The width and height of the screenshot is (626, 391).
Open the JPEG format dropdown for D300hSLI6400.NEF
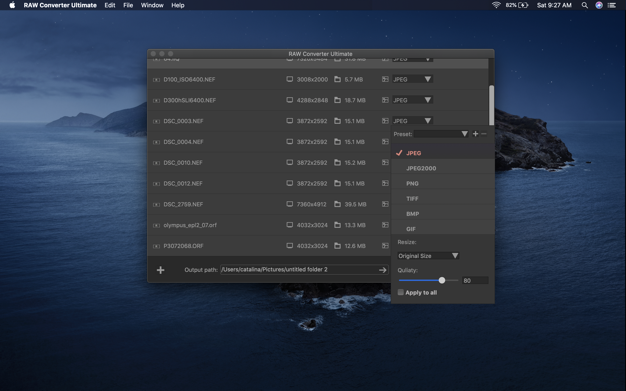(x=412, y=100)
